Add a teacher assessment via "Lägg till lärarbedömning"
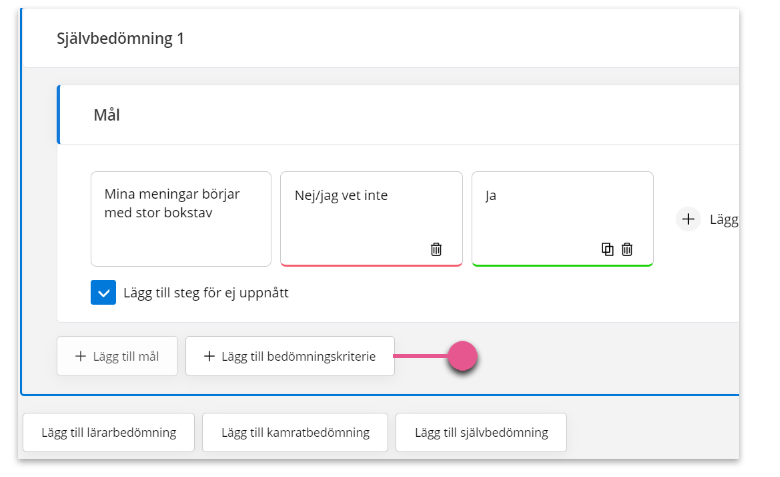 pyautogui.click(x=108, y=433)
